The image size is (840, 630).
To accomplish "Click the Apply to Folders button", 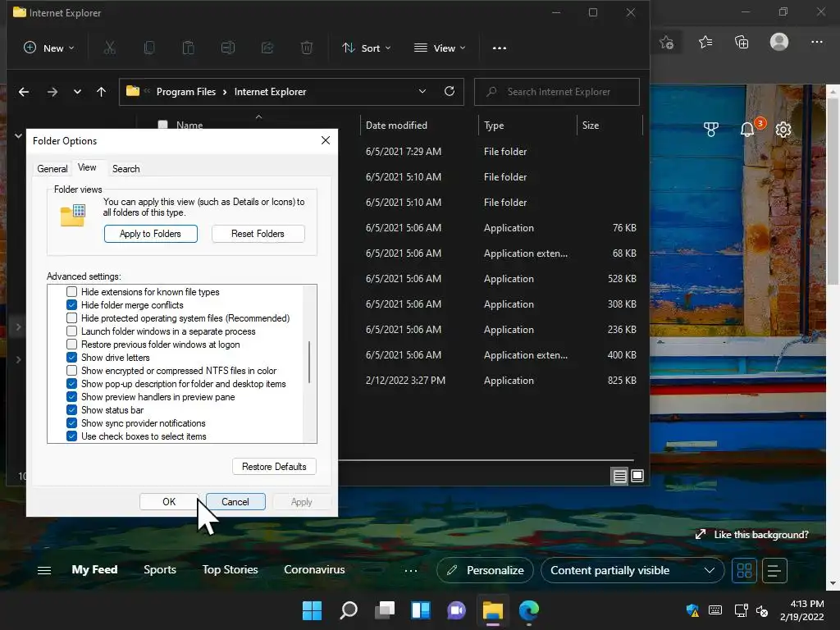I will (151, 234).
